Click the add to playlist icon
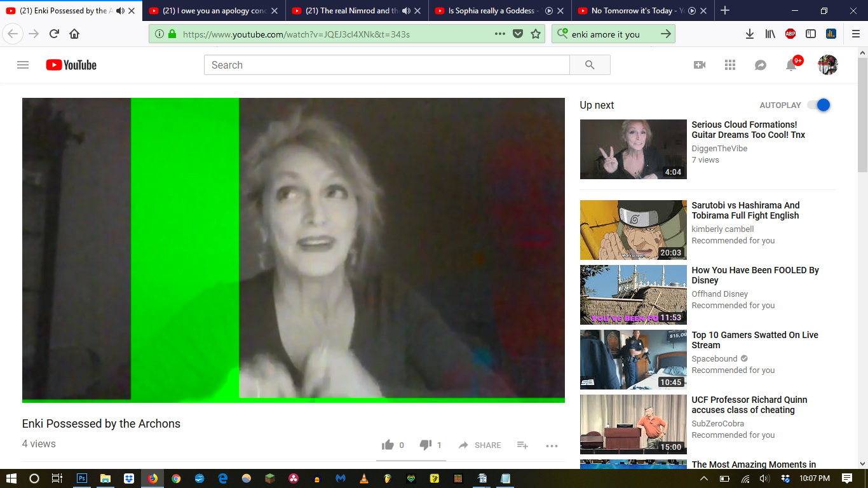868x488 pixels. point(522,445)
